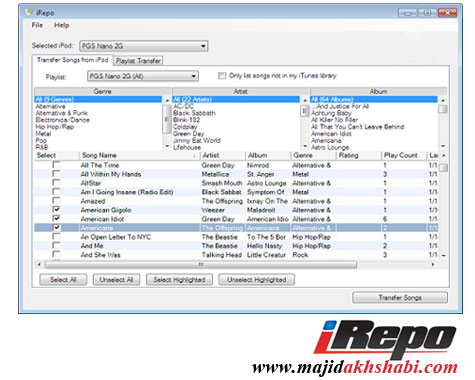
Task: Select Astro Lounge in Album list
Action: pos(330,147)
